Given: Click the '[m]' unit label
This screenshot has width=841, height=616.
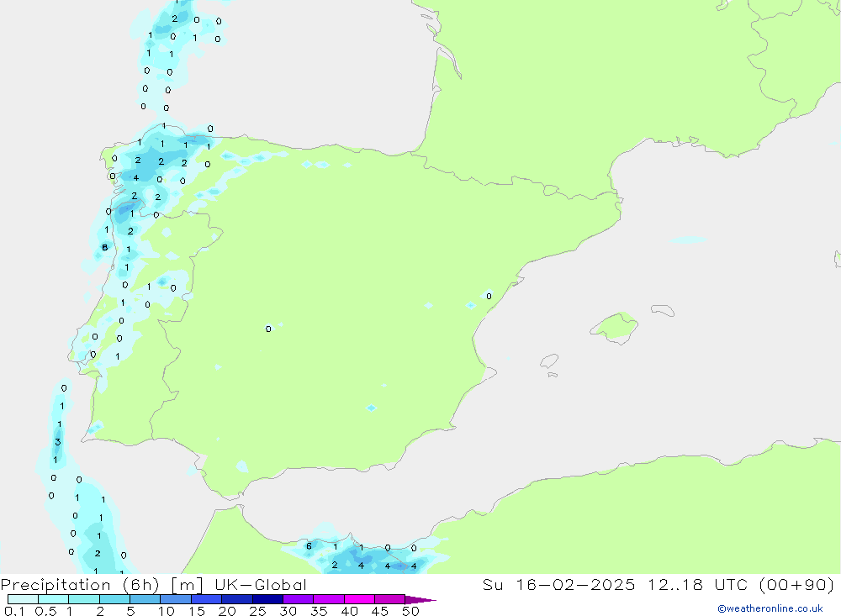Looking at the screenshot, I should [187, 585].
